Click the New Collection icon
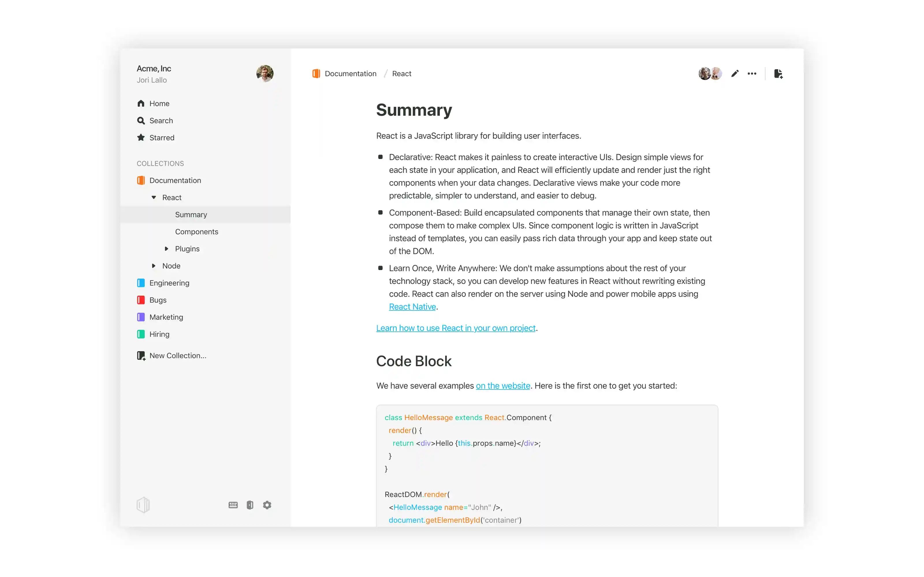 click(141, 356)
